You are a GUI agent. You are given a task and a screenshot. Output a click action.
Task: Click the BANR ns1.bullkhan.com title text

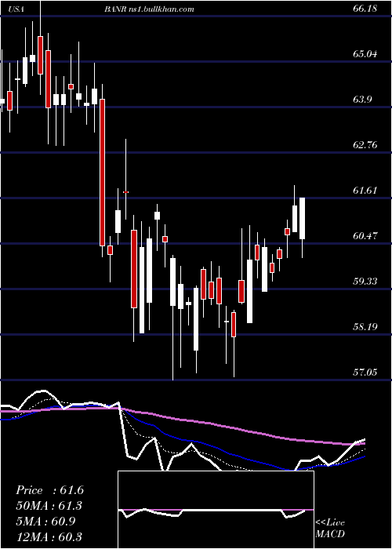[x=149, y=9]
